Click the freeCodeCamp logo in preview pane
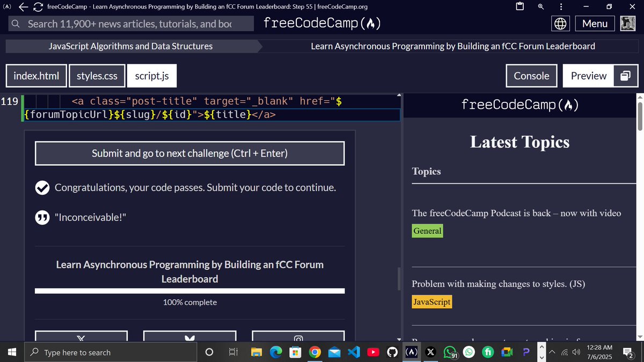Viewport: 644px width, 362px height. [x=519, y=105]
